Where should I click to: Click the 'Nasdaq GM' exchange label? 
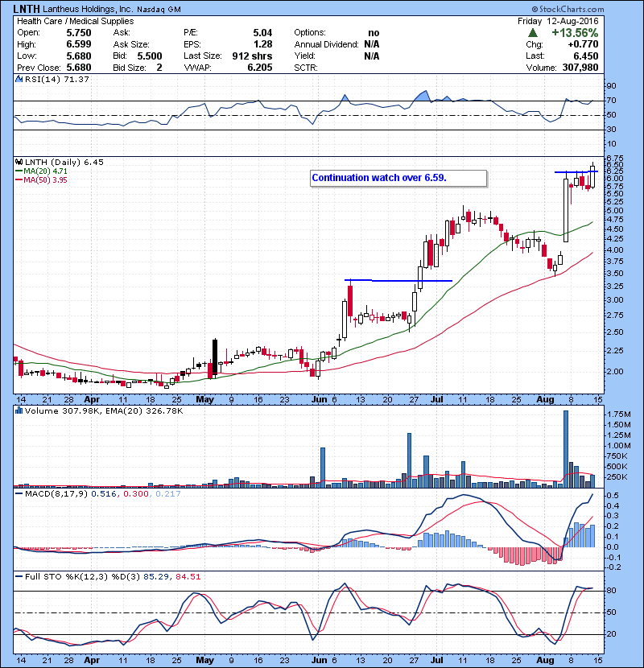(x=159, y=10)
